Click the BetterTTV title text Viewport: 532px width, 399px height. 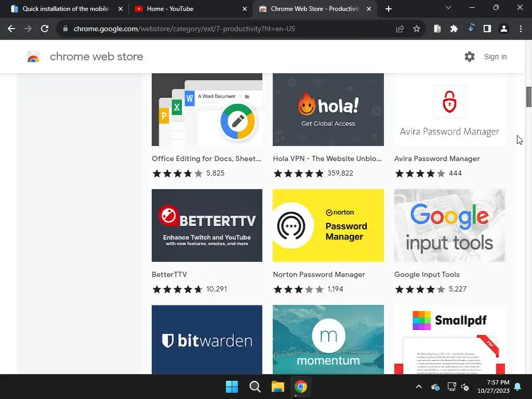[169, 274]
